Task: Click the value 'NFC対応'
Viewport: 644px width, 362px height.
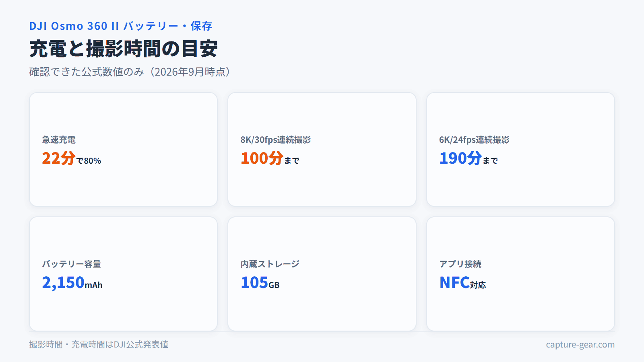Action: (x=463, y=282)
